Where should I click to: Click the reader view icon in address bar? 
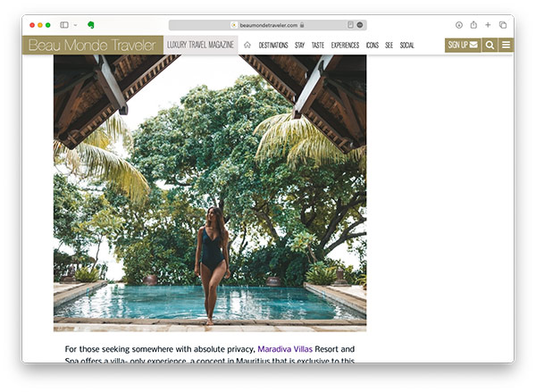(x=350, y=25)
